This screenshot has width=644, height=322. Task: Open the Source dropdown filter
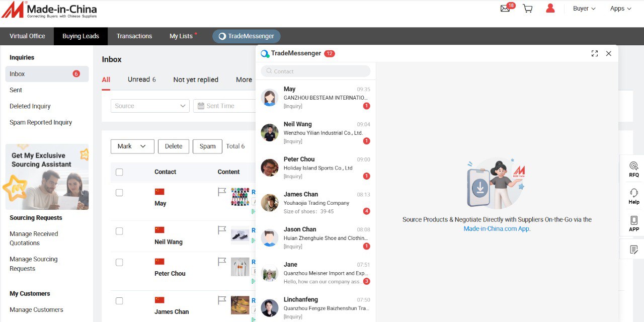point(150,106)
